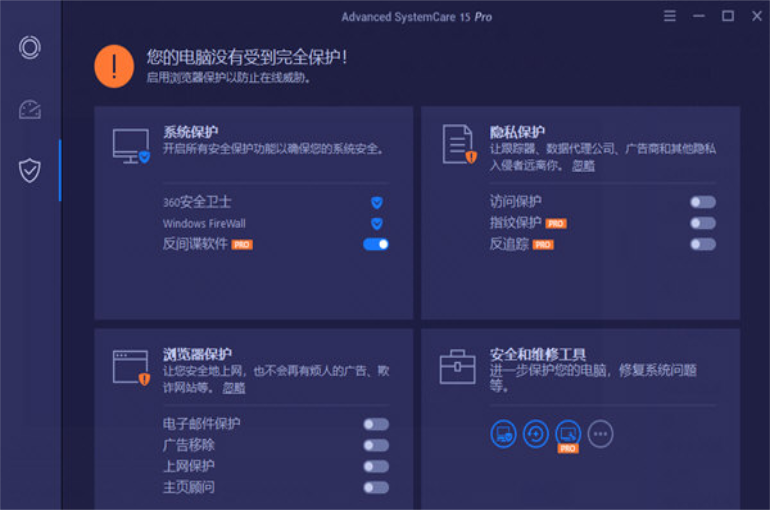Screen dimensions: 770x510
Task: Click the 访问保护 label
Action: [x=516, y=201]
